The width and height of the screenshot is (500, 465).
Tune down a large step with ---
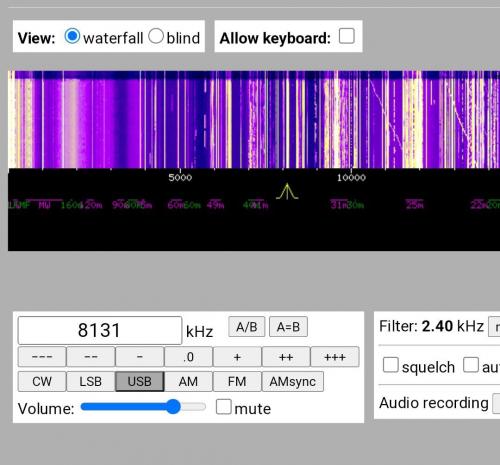pos(42,357)
